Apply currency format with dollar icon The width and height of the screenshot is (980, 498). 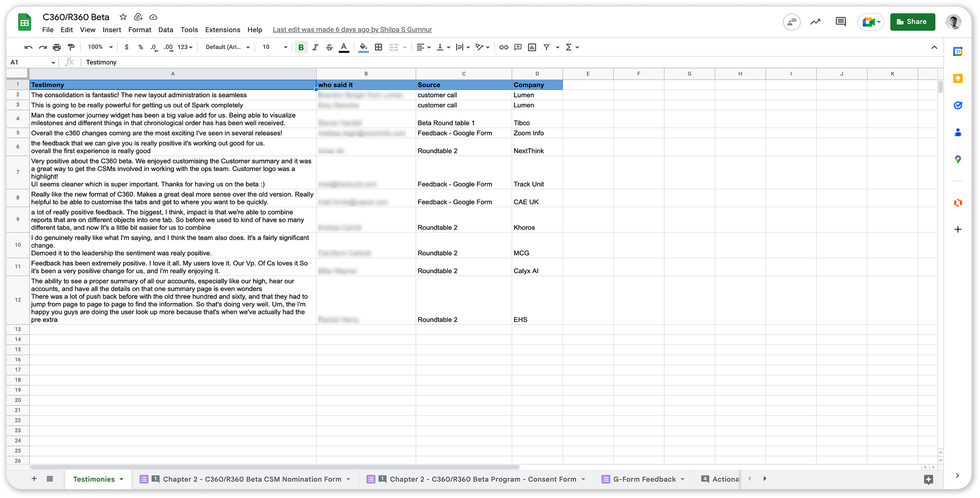(126, 47)
